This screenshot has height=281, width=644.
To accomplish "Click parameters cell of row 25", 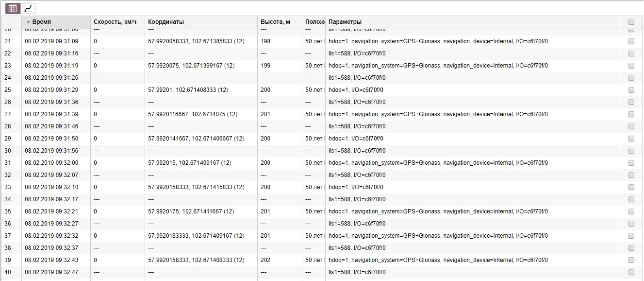I will pyautogui.click(x=356, y=90).
